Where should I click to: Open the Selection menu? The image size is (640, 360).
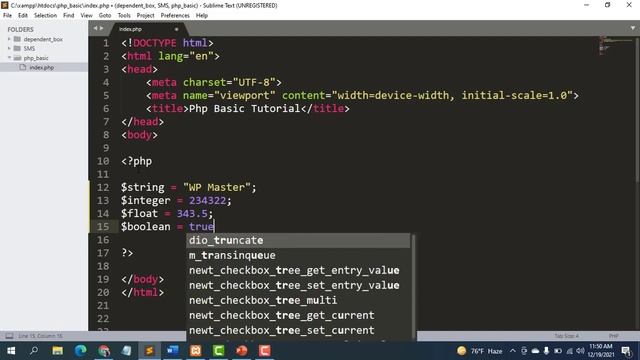click(45, 15)
